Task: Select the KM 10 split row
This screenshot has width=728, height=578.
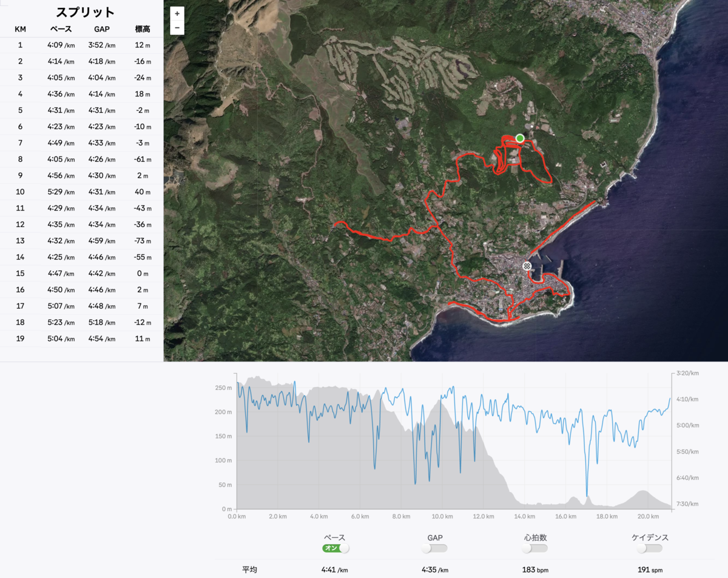Action: [x=81, y=192]
